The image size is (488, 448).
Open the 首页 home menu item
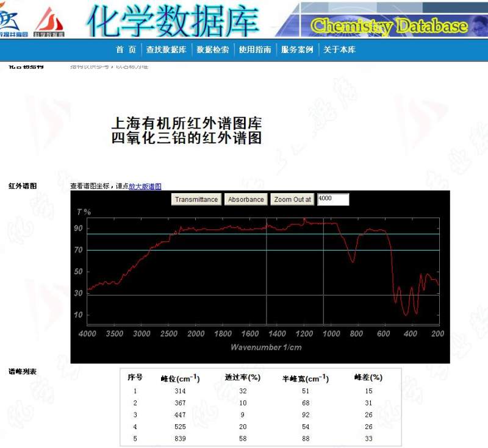coord(126,49)
